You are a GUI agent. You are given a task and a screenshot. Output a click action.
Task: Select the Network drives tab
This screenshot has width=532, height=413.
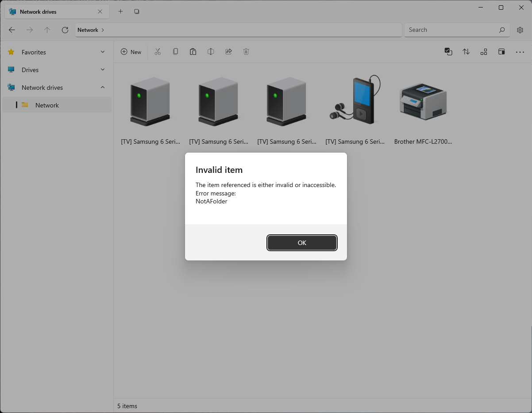pyautogui.click(x=57, y=11)
